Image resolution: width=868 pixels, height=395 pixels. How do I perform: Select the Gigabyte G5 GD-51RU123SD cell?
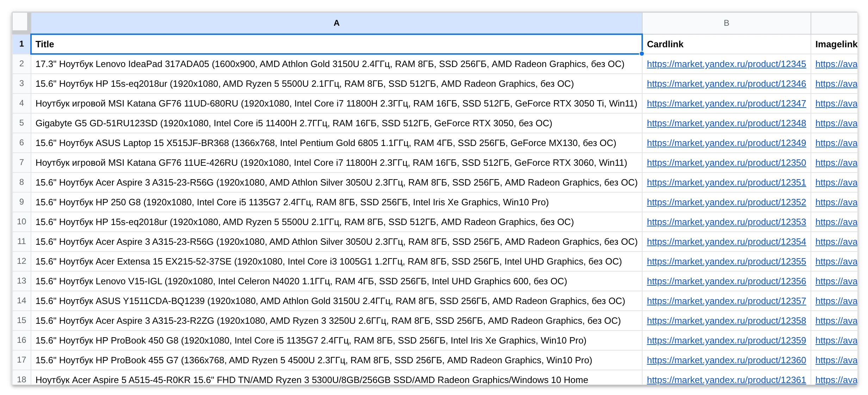(336, 123)
